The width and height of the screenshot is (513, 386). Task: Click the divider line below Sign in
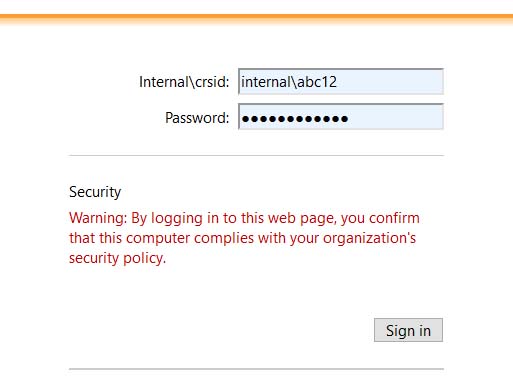(x=256, y=369)
